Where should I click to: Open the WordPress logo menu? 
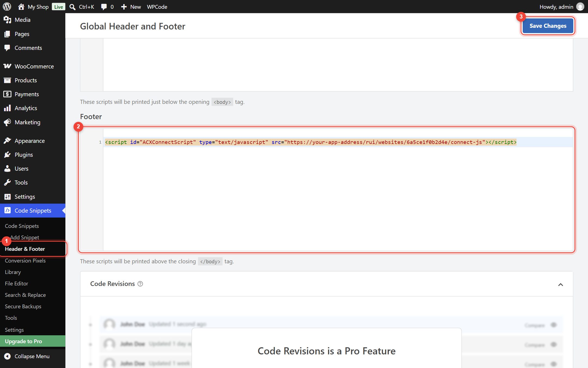click(7, 7)
